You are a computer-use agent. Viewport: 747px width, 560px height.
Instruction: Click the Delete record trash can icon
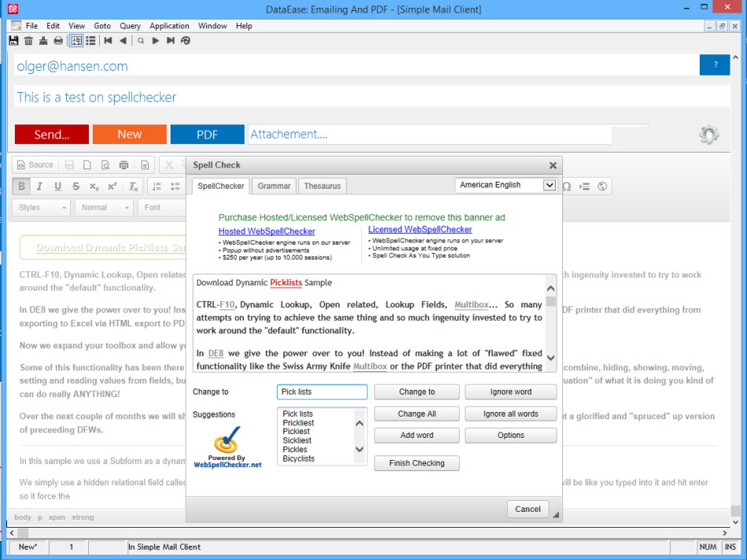click(28, 41)
